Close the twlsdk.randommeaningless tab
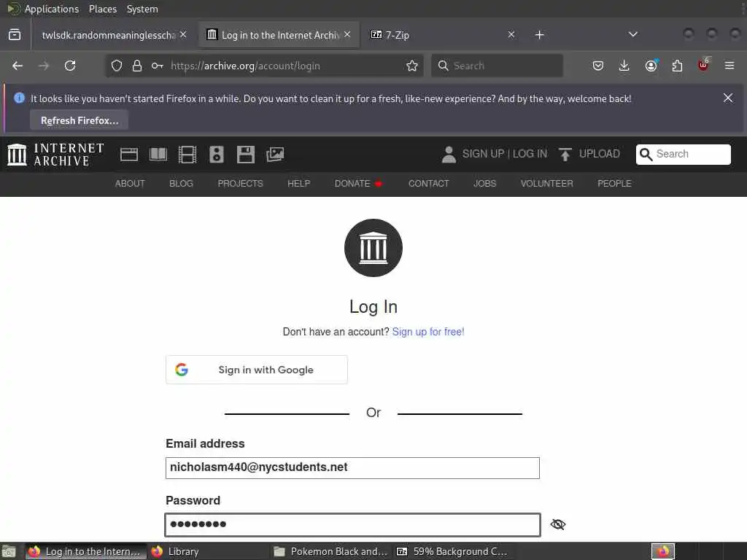 coord(183,34)
